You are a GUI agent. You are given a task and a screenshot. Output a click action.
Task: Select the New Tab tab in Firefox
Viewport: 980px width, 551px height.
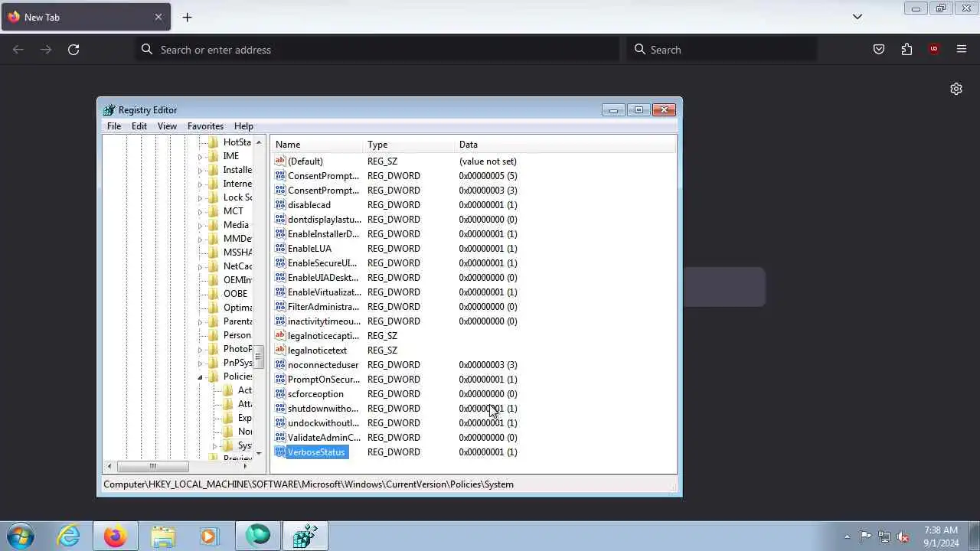(x=85, y=17)
